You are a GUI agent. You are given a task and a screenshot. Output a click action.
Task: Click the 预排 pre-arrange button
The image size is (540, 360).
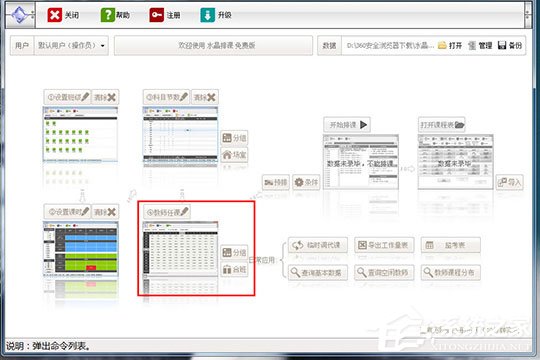click(x=276, y=182)
